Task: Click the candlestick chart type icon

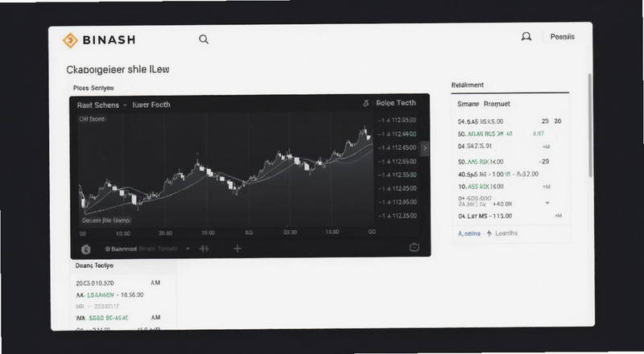Action: [x=204, y=249]
